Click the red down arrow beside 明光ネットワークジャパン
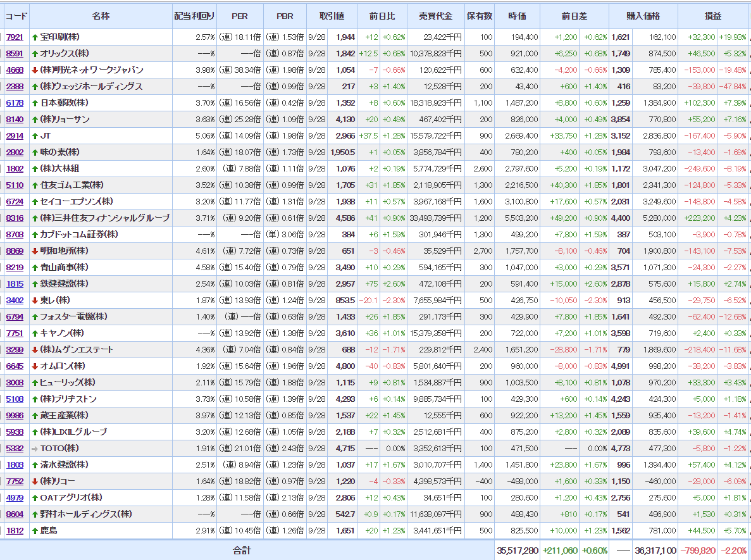Screen dimensions: 751x560 pos(35,70)
